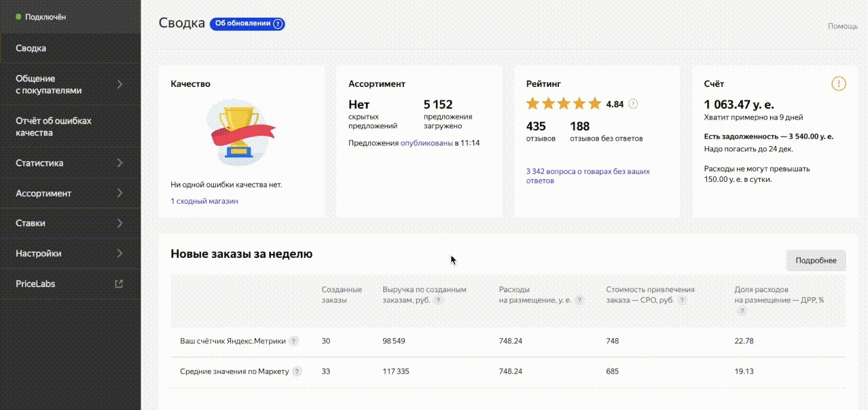Click the help icon beside Стоимость привлечения заказа

(x=682, y=300)
